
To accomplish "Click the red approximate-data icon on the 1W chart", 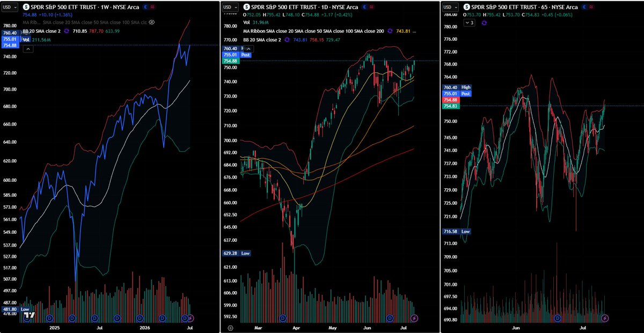I will (x=152, y=7).
